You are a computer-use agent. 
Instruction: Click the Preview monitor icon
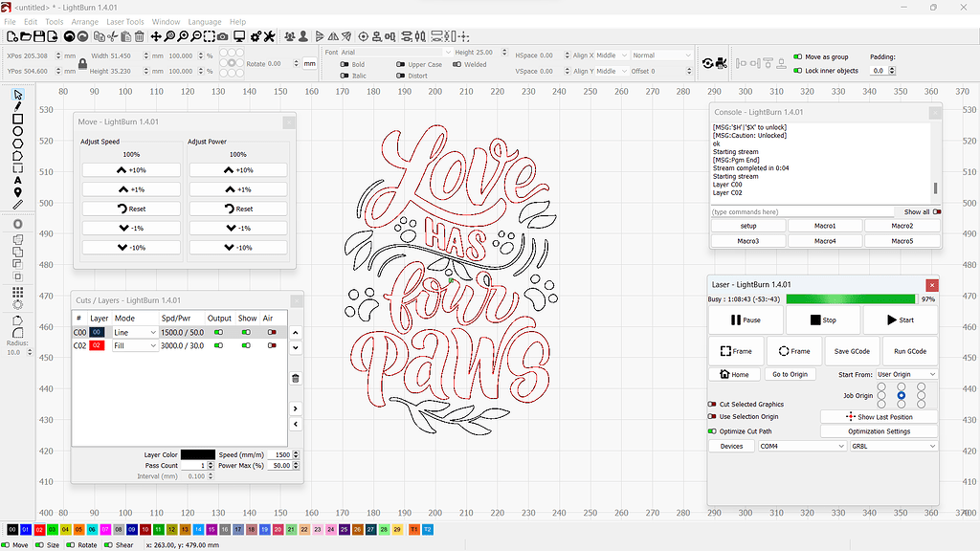point(238,36)
